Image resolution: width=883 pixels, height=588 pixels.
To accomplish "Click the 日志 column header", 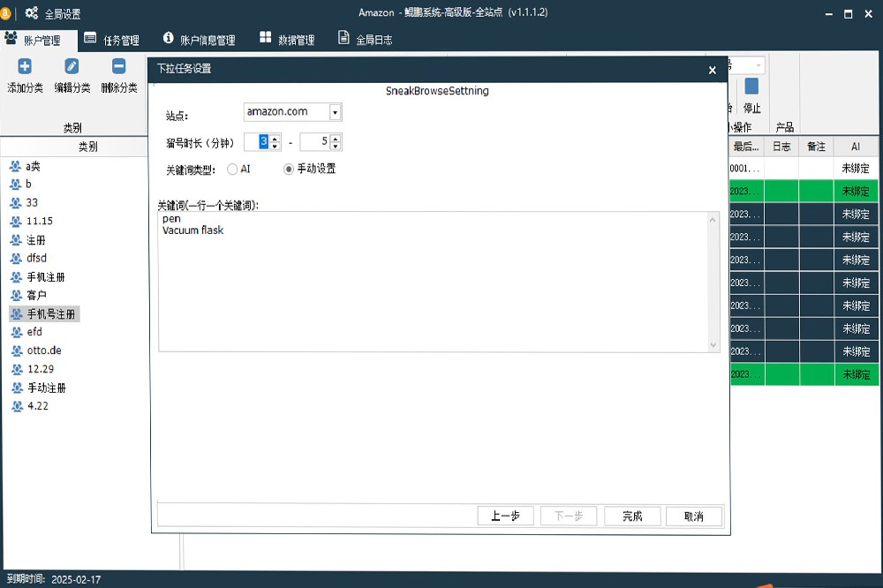I will [781, 147].
